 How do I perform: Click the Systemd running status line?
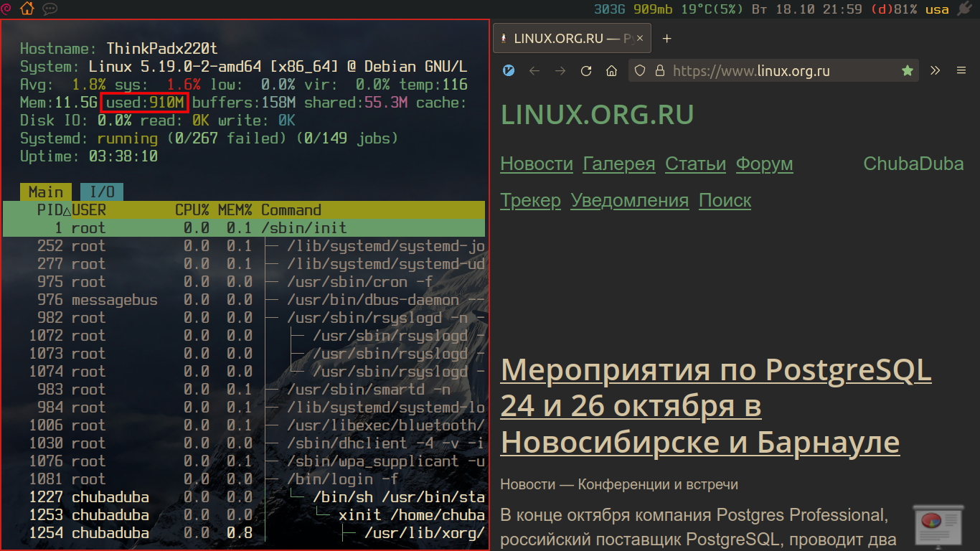click(209, 138)
